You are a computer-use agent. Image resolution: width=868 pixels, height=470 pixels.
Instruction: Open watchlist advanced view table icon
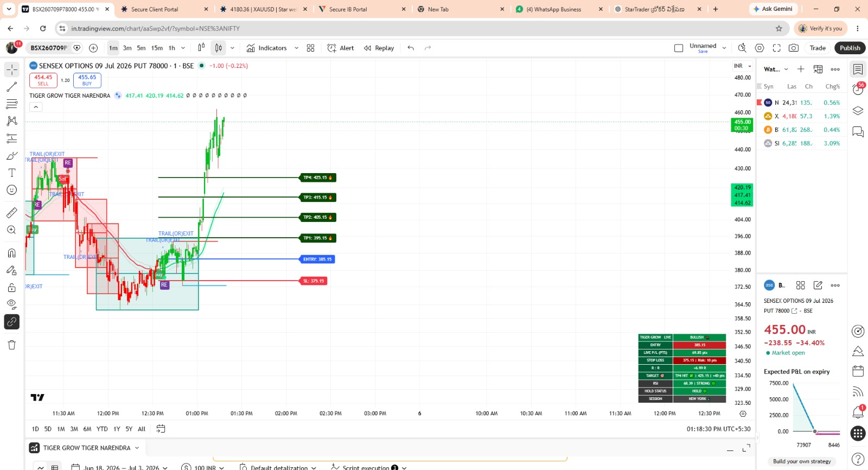[x=818, y=69]
